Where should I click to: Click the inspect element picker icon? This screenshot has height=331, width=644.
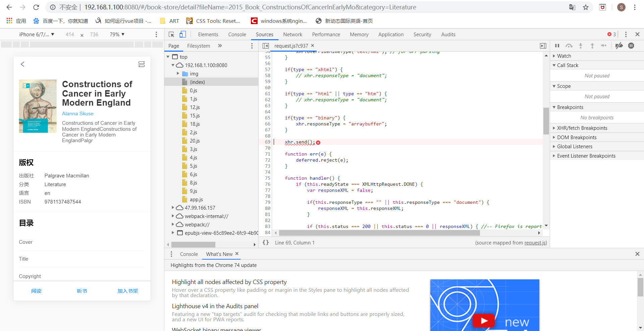(171, 35)
